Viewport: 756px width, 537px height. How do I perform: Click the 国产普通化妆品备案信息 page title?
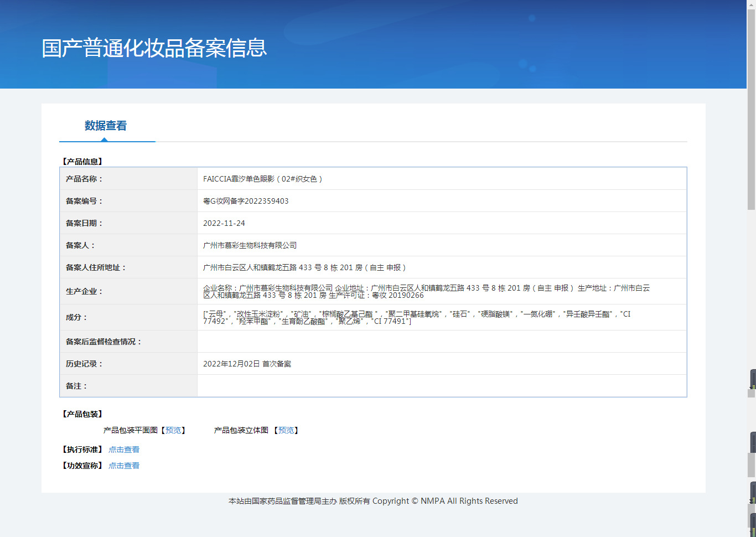coord(154,48)
